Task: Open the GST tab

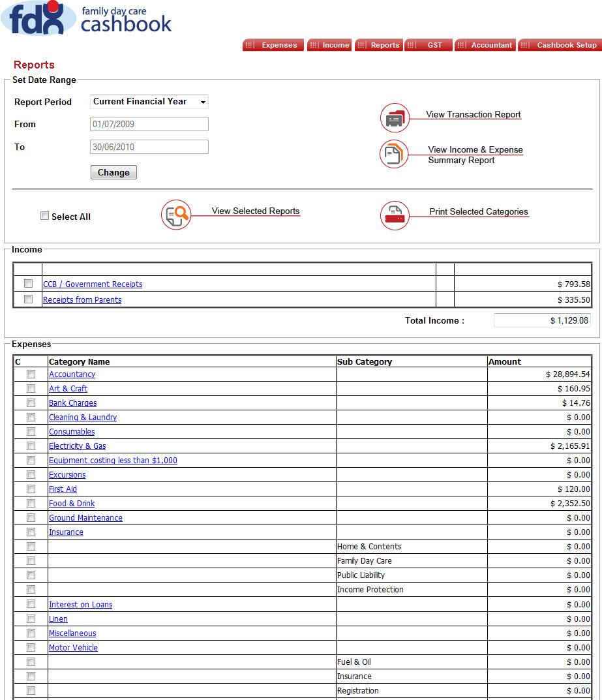Action: [429, 45]
